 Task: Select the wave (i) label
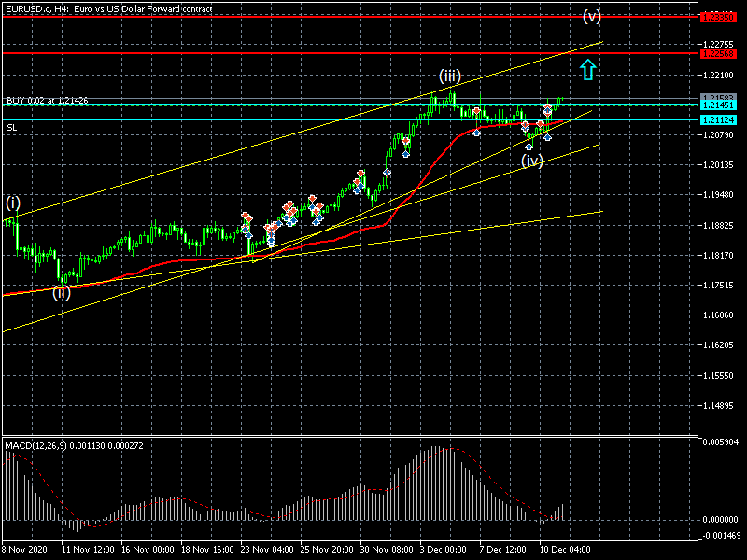(x=12, y=202)
